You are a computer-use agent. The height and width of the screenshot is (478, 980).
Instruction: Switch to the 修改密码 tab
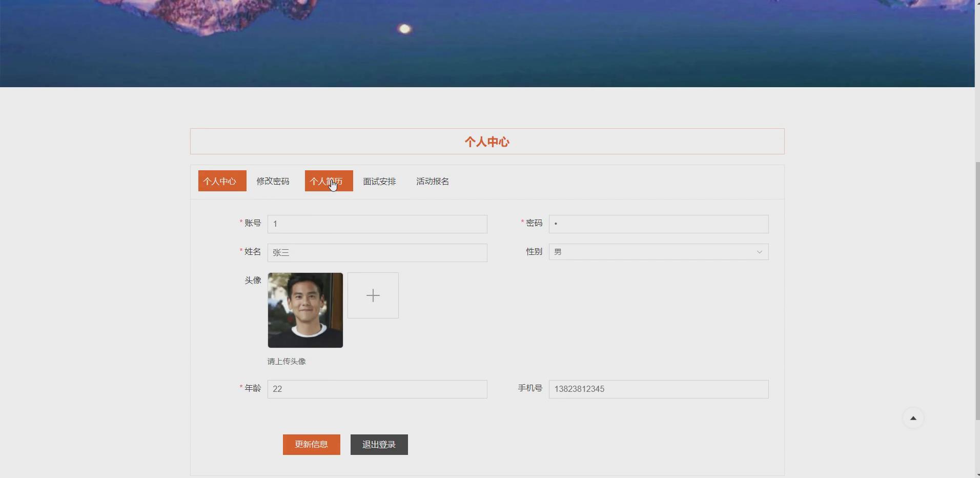pos(273,181)
